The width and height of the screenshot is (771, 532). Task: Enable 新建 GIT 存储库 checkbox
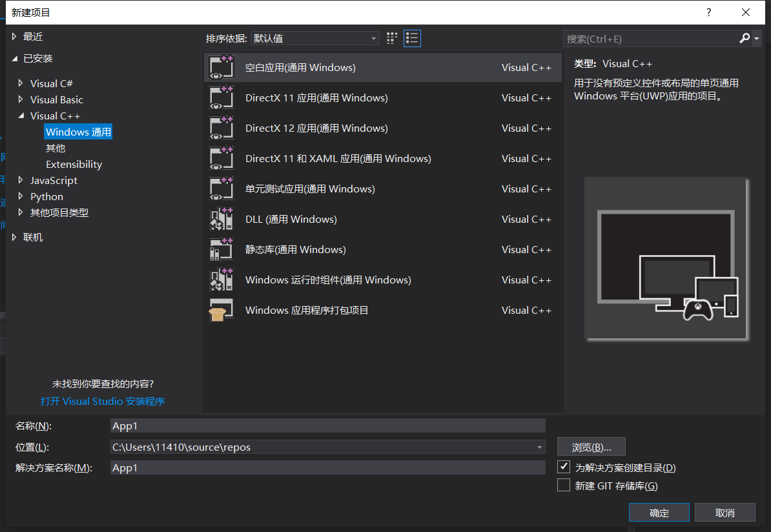[564, 485]
